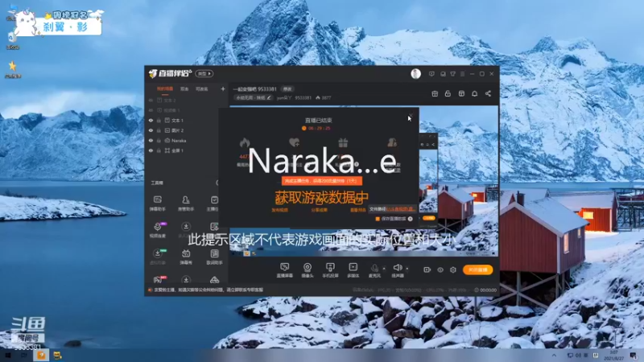644x362 pixels.
Task: Start recording with the camcorder icon
Action: point(427,269)
